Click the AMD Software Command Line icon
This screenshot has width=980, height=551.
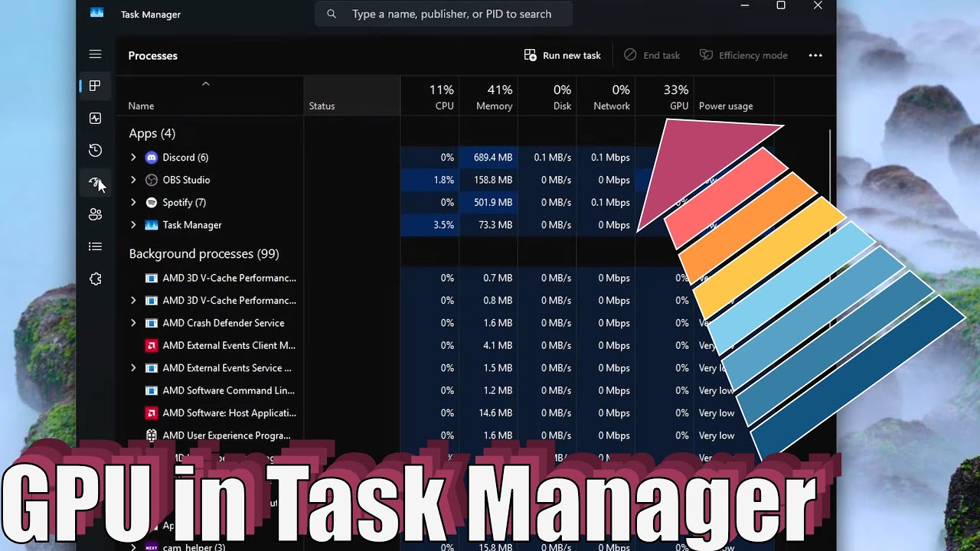(152, 390)
